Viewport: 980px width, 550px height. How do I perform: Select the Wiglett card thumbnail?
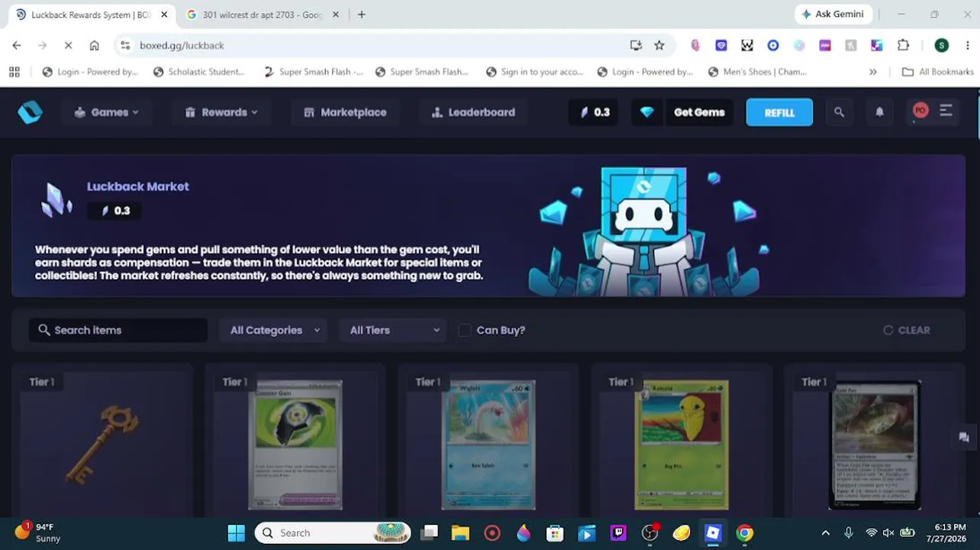(x=488, y=445)
